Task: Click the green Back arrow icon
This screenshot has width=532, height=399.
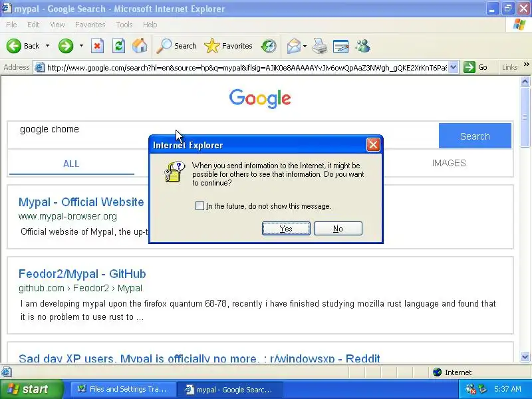Action: tap(14, 46)
